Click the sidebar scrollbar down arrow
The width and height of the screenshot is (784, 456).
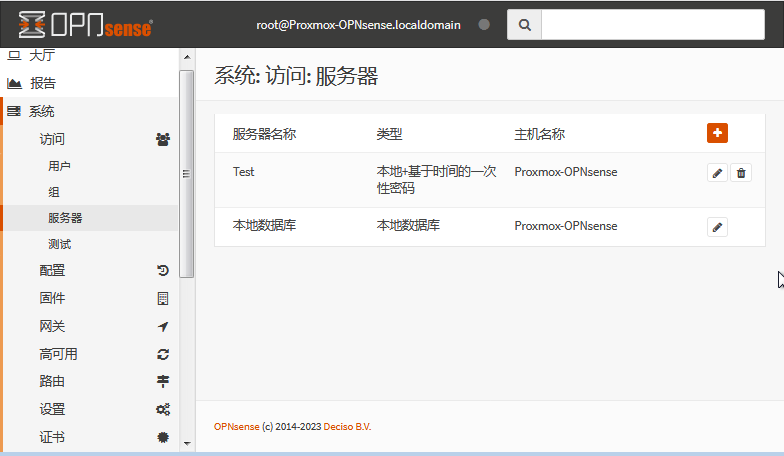pyautogui.click(x=186, y=441)
